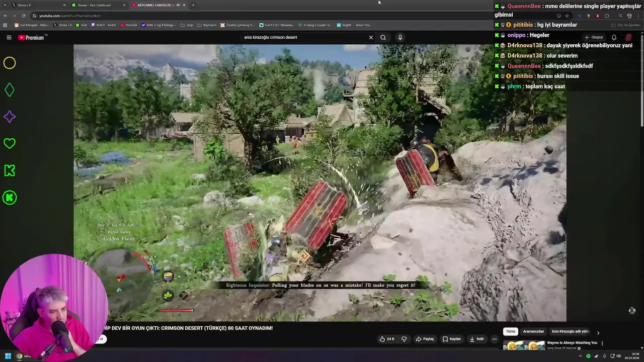Click the circled K sidebar icon
Screen dimensions: 644x362
(x=10, y=198)
